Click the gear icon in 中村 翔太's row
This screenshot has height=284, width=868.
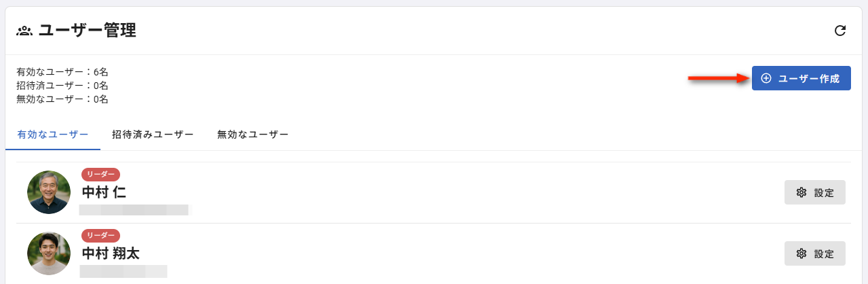click(801, 253)
